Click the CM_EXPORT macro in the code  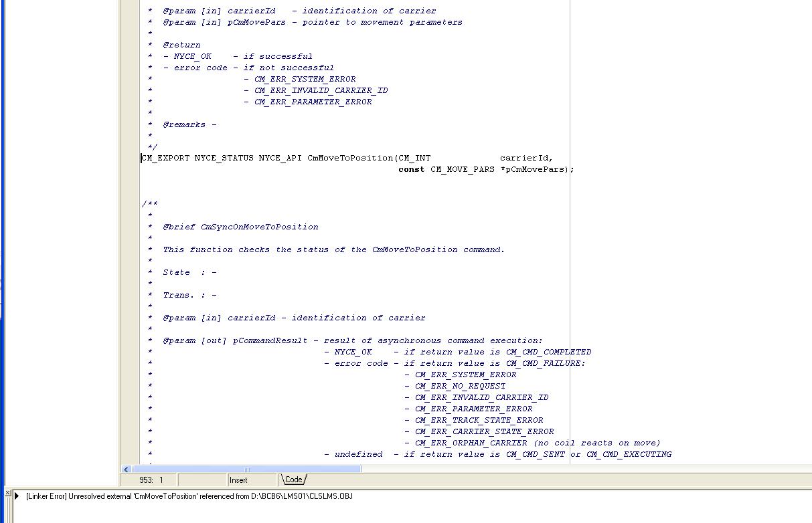click(x=165, y=159)
